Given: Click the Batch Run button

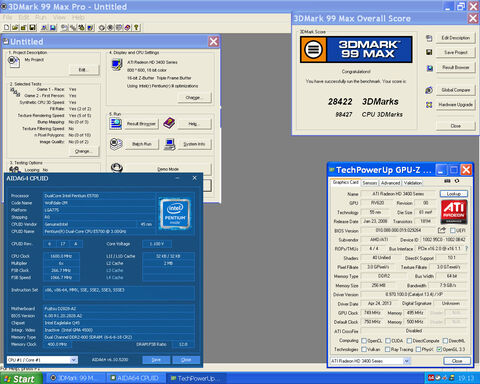Looking at the screenshot, I should (142, 144).
